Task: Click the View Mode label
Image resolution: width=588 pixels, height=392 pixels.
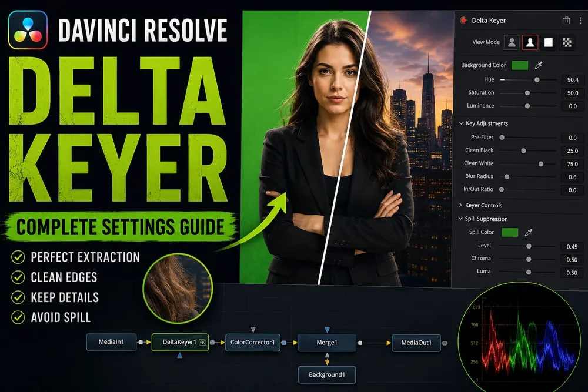Action: (x=486, y=42)
